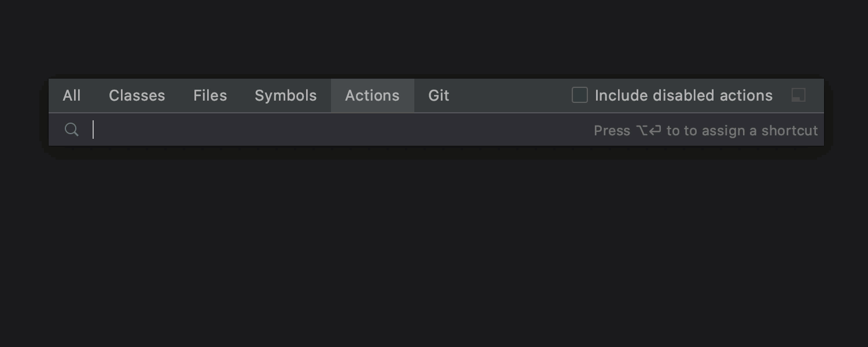Screen dimensions: 868x347
Task: Click the magnifying glass search icon
Action: click(x=71, y=130)
